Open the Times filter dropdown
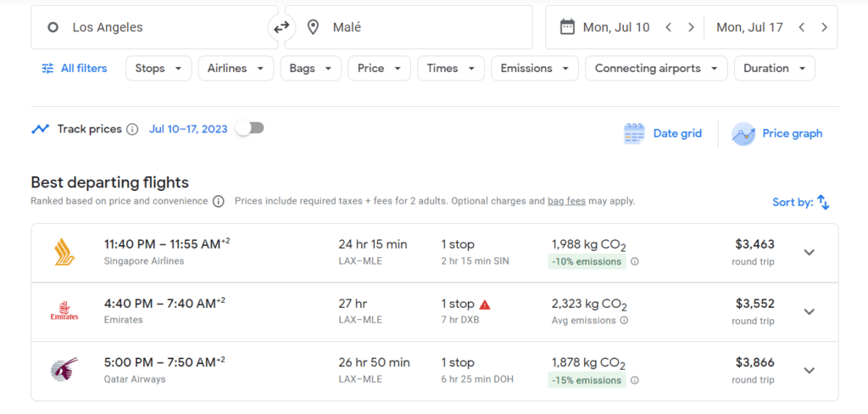 451,68
